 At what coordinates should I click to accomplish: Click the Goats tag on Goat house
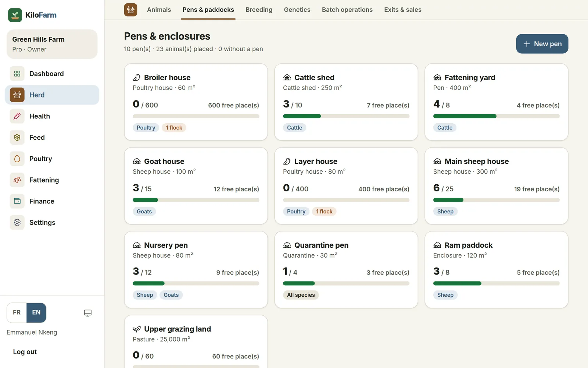pyautogui.click(x=144, y=212)
